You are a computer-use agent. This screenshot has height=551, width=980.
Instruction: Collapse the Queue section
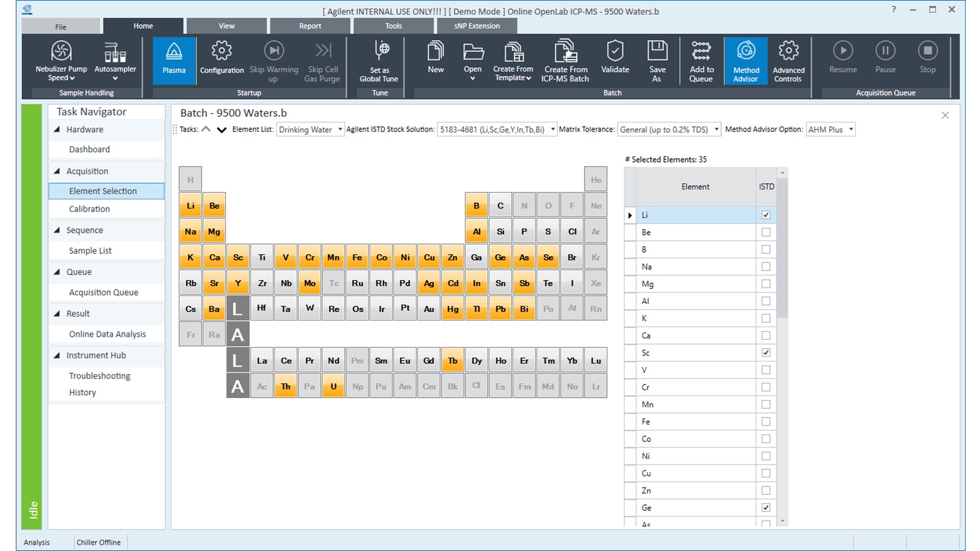tap(57, 272)
